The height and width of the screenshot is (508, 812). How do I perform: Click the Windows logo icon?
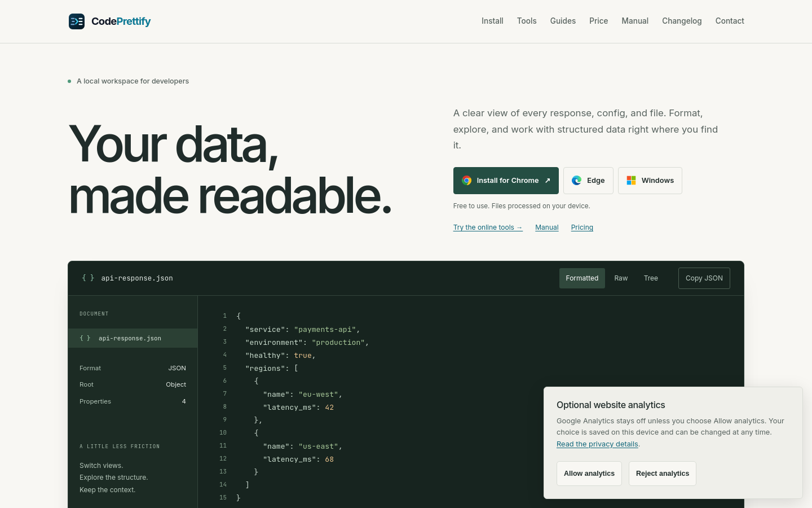632,181
